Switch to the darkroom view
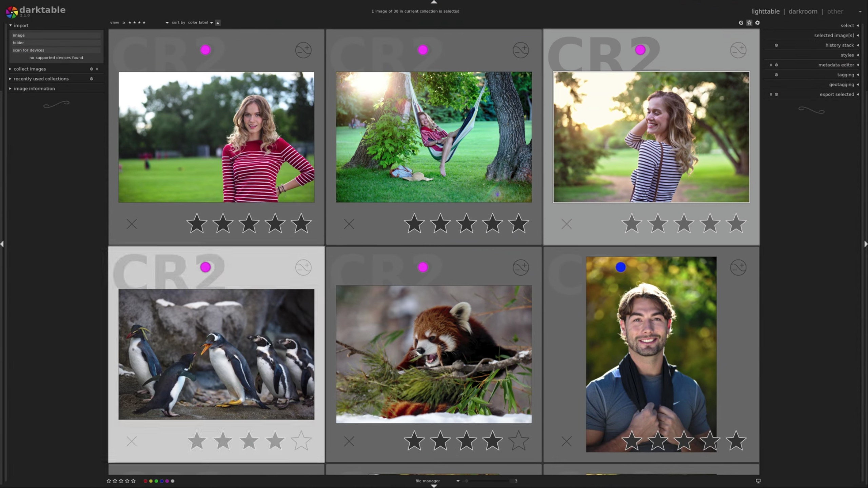Screen dimensions: 868x488 click(802, 11)
